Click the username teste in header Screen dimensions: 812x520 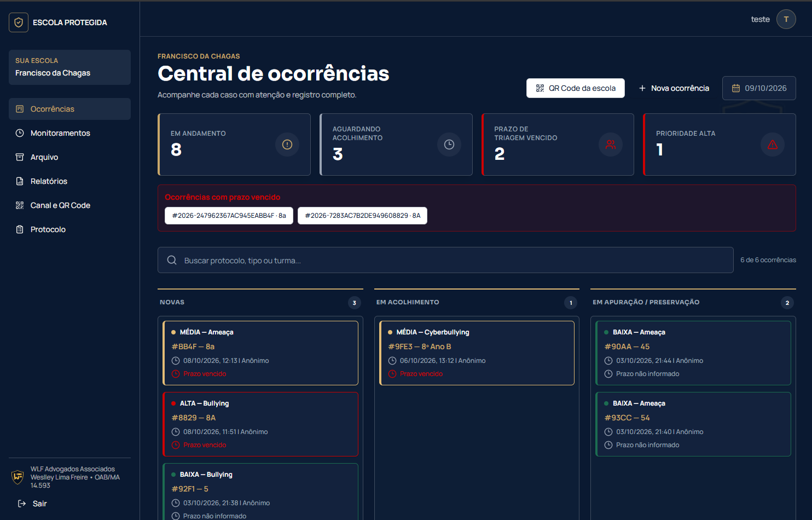pyautogui.click(x=760, y=19)
